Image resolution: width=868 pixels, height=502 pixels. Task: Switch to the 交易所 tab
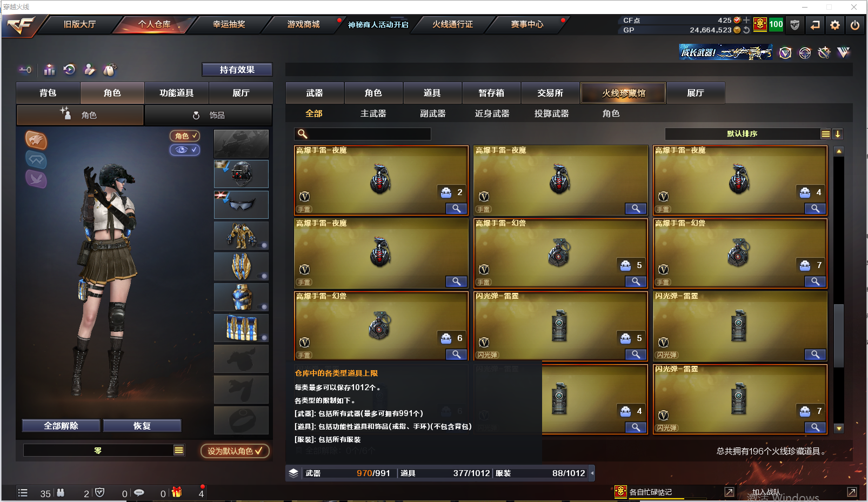(550, 93)
